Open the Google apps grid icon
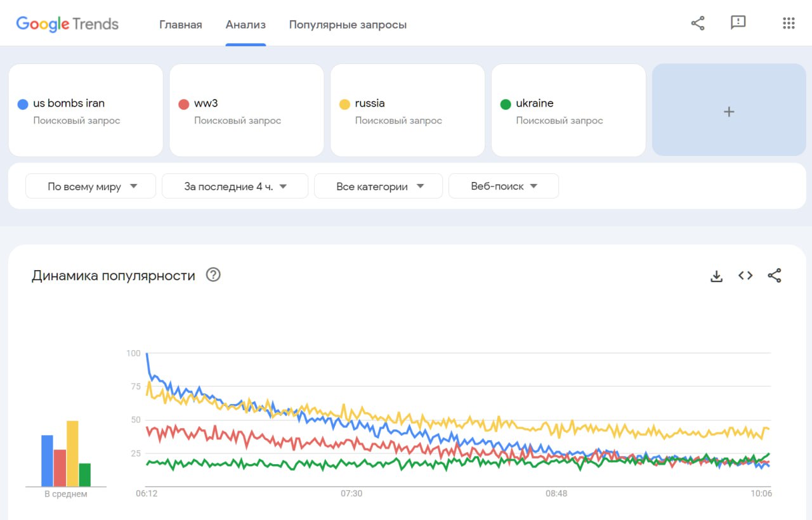812x520 pixels. (x=789, y=23)
